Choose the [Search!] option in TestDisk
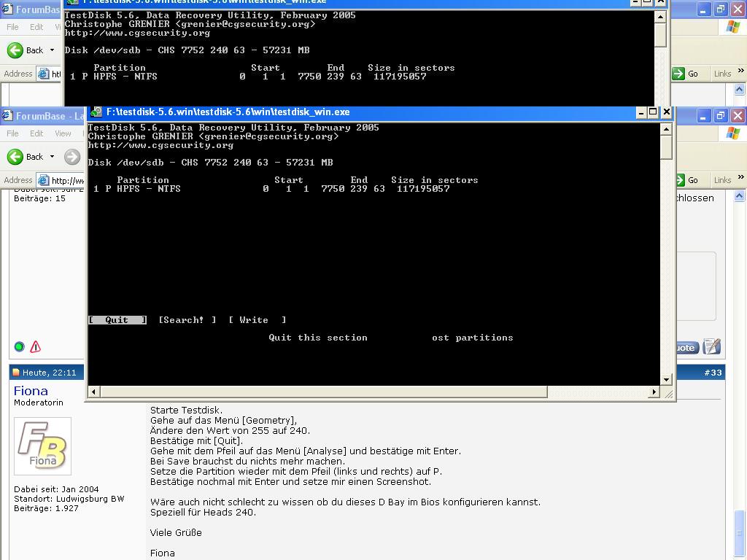 point(187,320)
